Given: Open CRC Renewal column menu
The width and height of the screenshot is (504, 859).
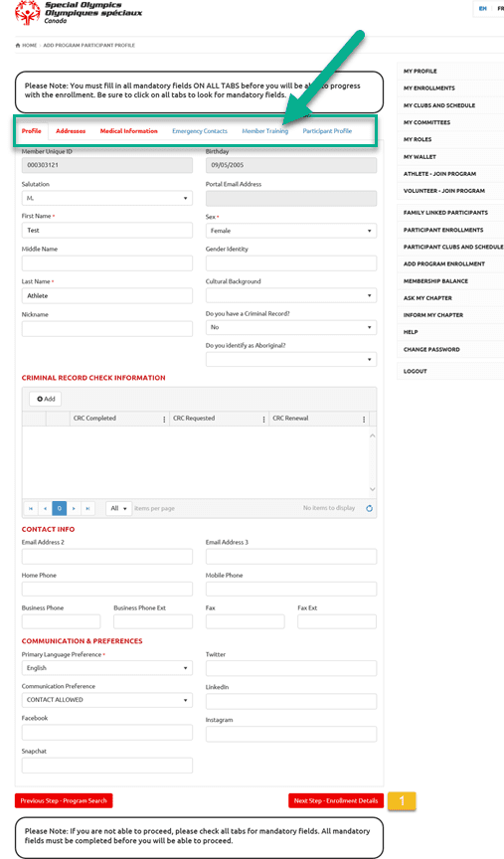Looking at the screenshot, I should click(x=364, y=419).
